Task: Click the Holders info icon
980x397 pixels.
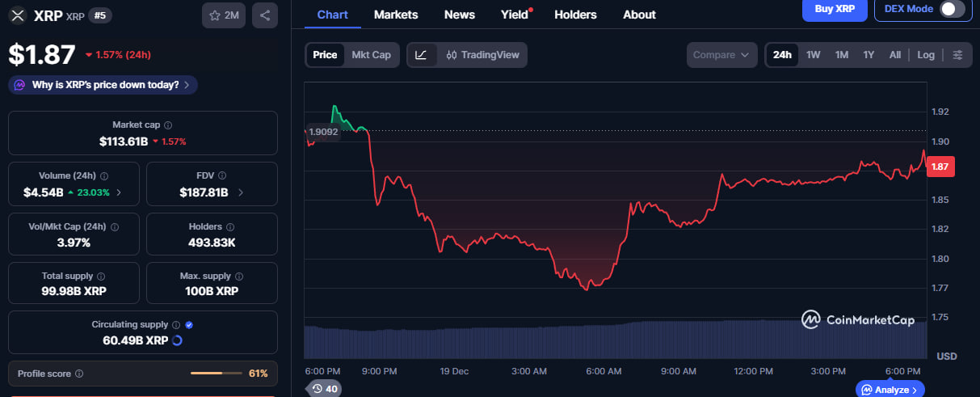Action: [229, 227]
